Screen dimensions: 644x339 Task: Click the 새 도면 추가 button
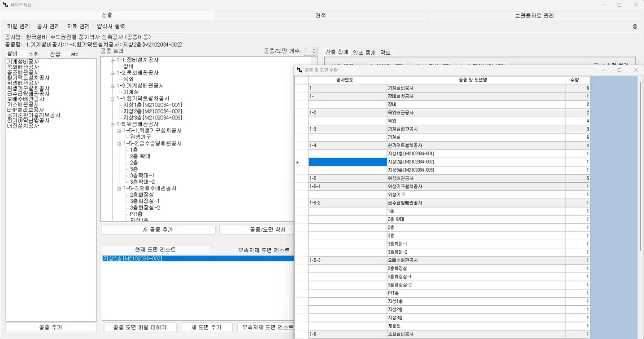click(206, 327)
